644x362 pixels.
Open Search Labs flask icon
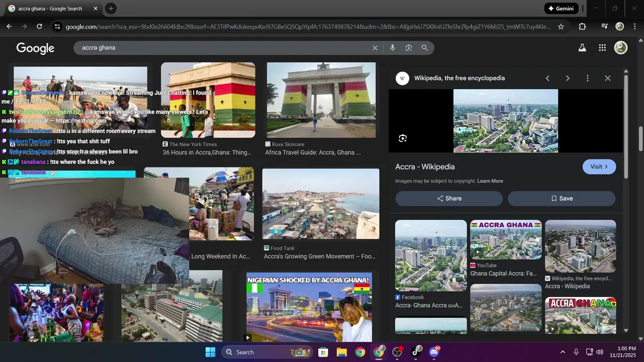(582, 48)
